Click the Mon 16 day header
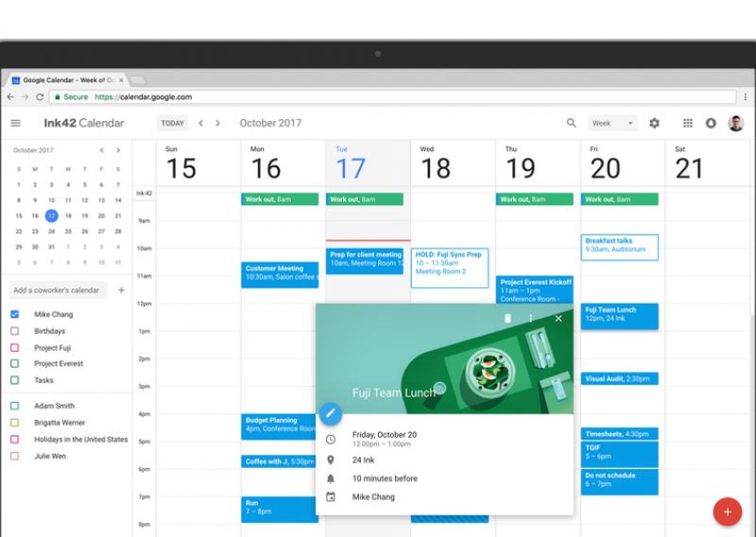Viewport: 756px width, 537px height. (266, 163)
